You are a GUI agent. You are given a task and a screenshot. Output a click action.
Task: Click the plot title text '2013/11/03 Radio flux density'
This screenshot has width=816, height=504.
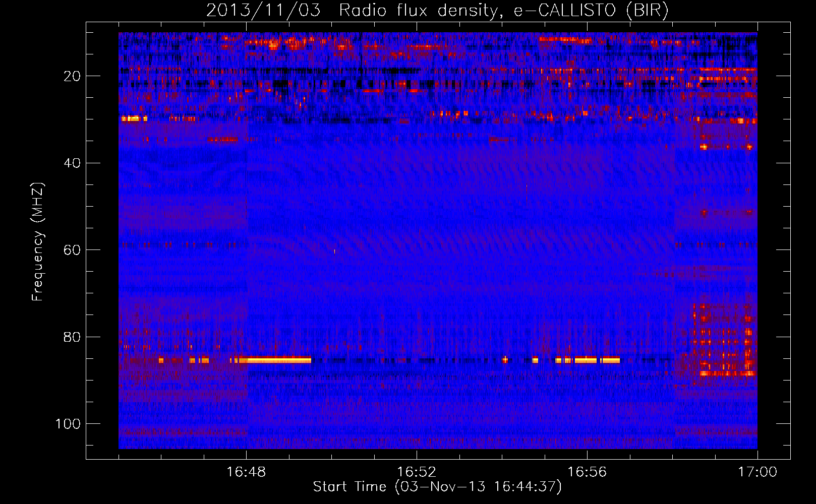click(352, 11)
